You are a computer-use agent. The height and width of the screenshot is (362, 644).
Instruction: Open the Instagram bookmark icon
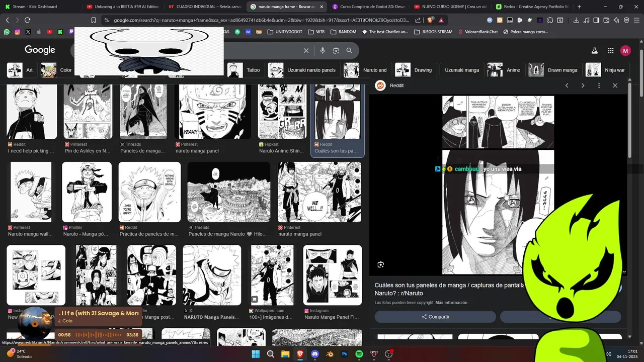pos(17,32)
